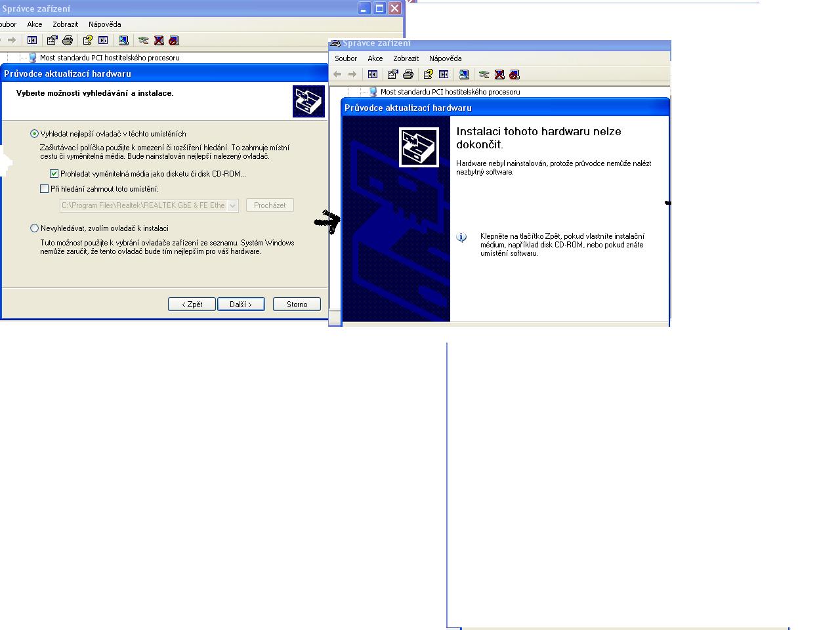This screenshot has height=630, width=840.
Task: Open Nápověda menu in left window
Action: (x=105, y=24)
